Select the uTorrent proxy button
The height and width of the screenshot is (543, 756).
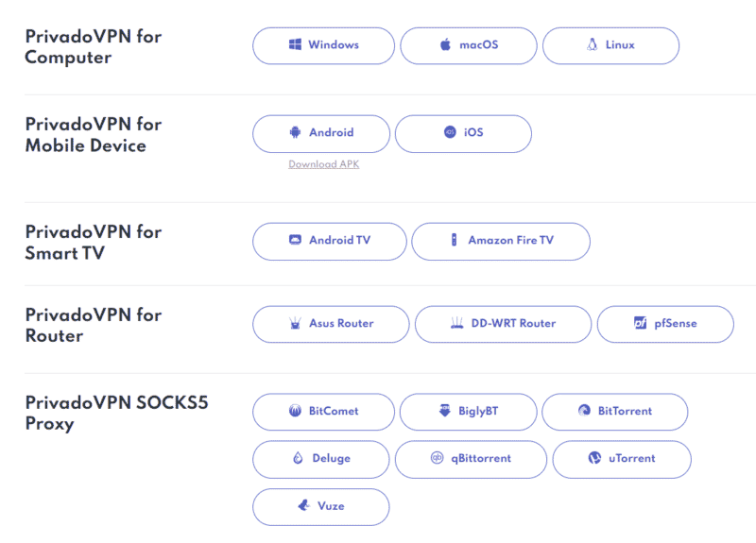[622, 459]
